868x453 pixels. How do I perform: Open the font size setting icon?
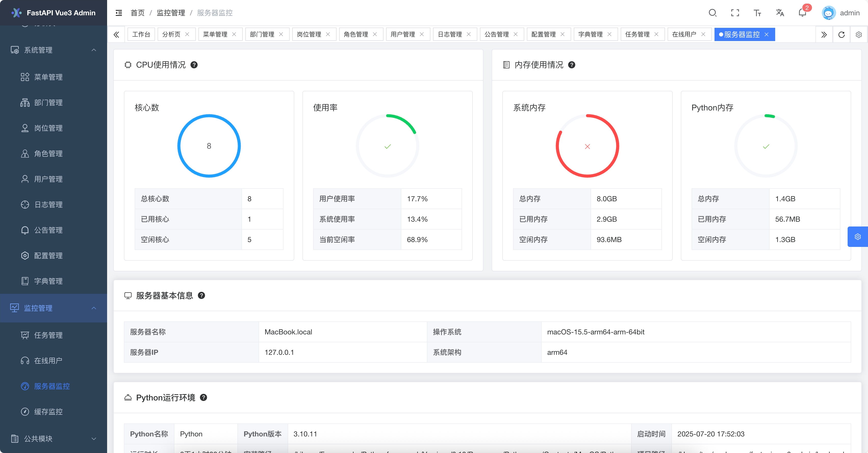coord(757,13)
